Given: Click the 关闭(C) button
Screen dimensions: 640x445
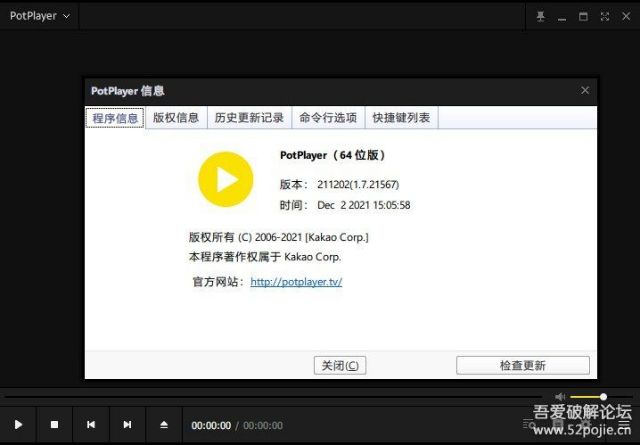Looking at the screenshot, I should click(x=340, y=365).
